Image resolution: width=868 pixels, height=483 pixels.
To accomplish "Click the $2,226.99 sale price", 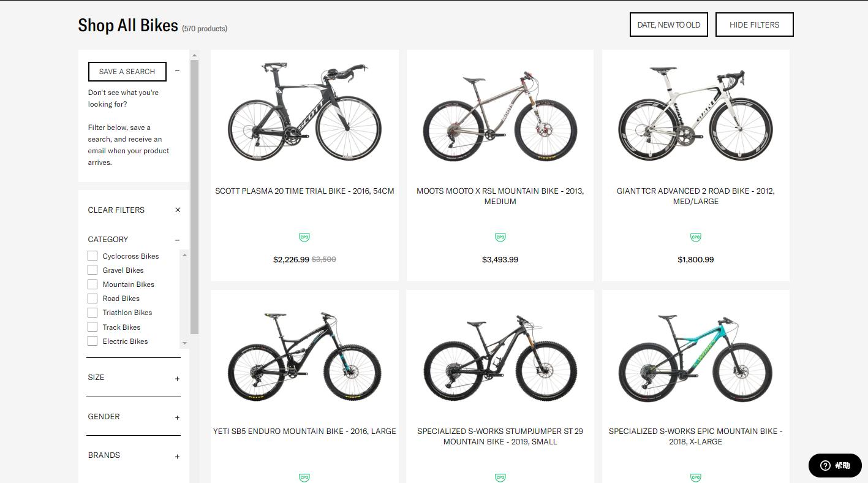I will tap(291, 259).
